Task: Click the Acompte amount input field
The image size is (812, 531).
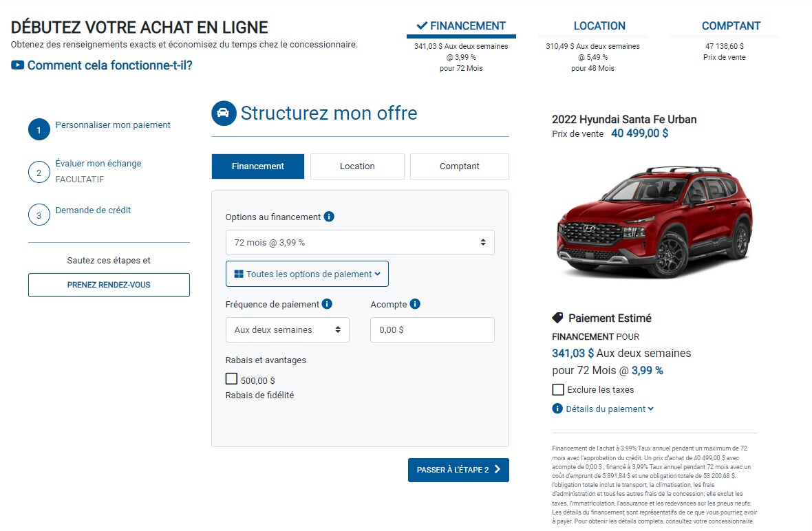Action: [x=432, y=330]
